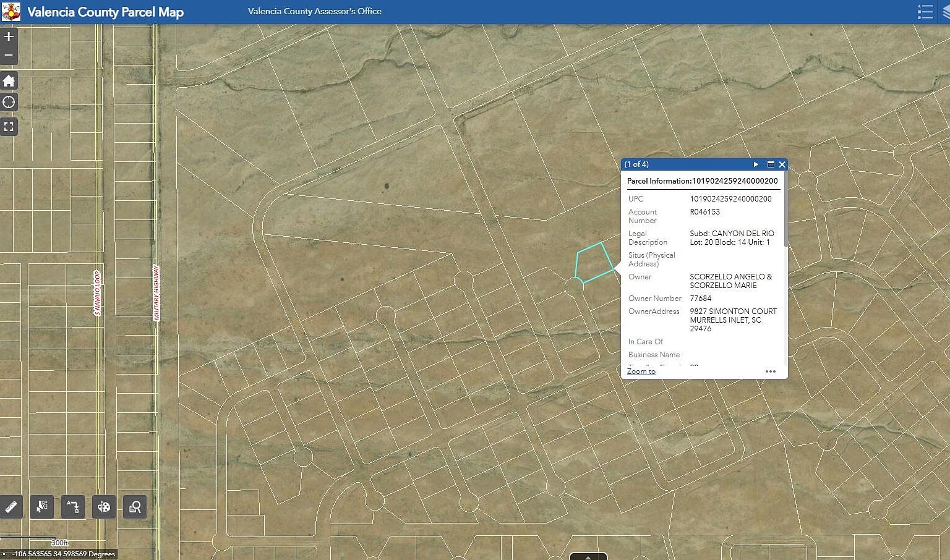Viewport: 950px width, 560px height.
Task: Enter full extent view with the expand icon
Action: click(9, 126)
